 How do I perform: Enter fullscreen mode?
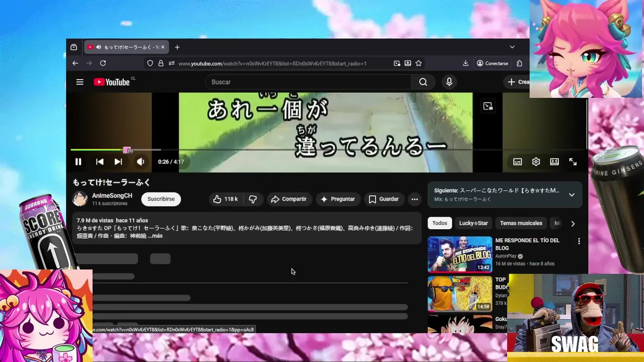tap(573, 162)
